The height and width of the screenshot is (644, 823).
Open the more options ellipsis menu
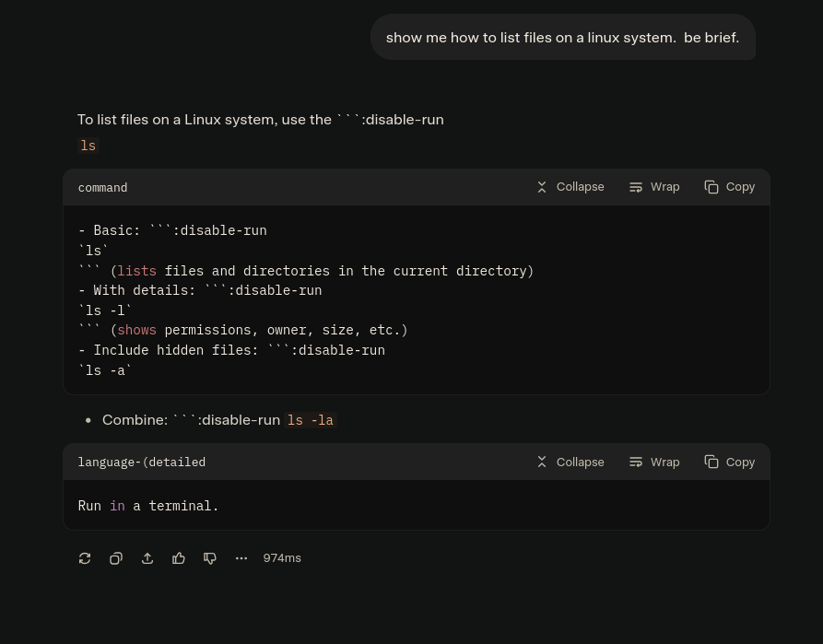pyautogui.click(x=241, y=558)
